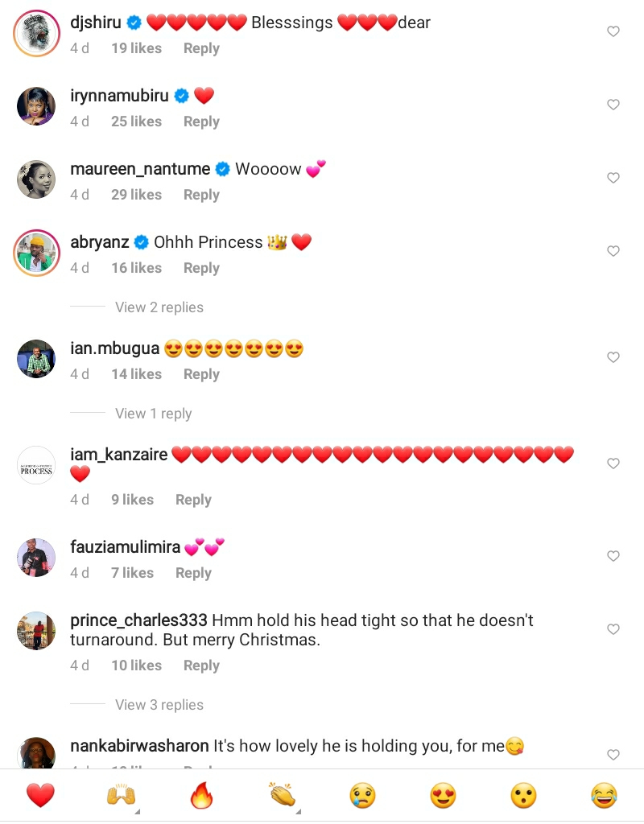Tap the clapping hands emoji reaction
The image size is (644, 824).
tap(282, 796)
